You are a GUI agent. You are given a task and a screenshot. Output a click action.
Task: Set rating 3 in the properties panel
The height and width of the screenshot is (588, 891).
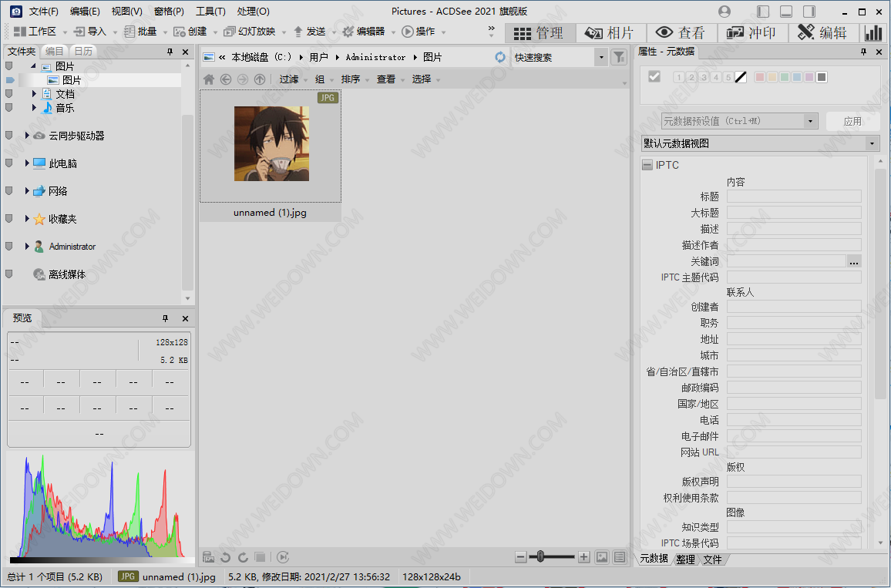704,77
